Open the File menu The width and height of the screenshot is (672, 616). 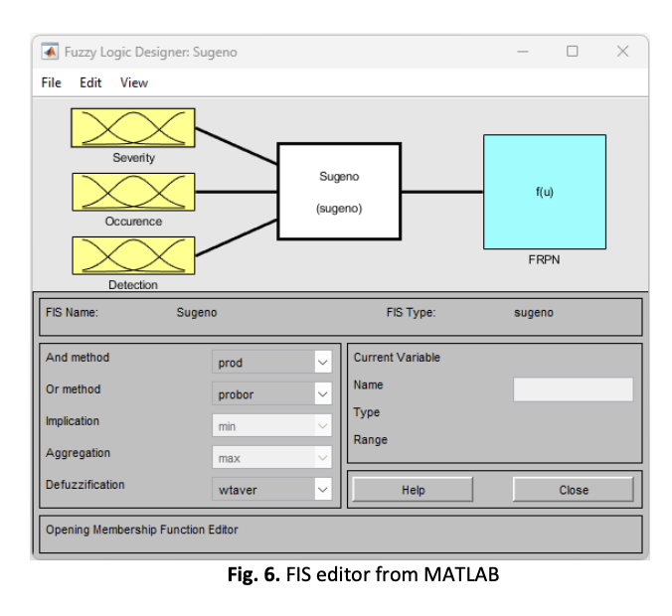(x=52, y=82)
